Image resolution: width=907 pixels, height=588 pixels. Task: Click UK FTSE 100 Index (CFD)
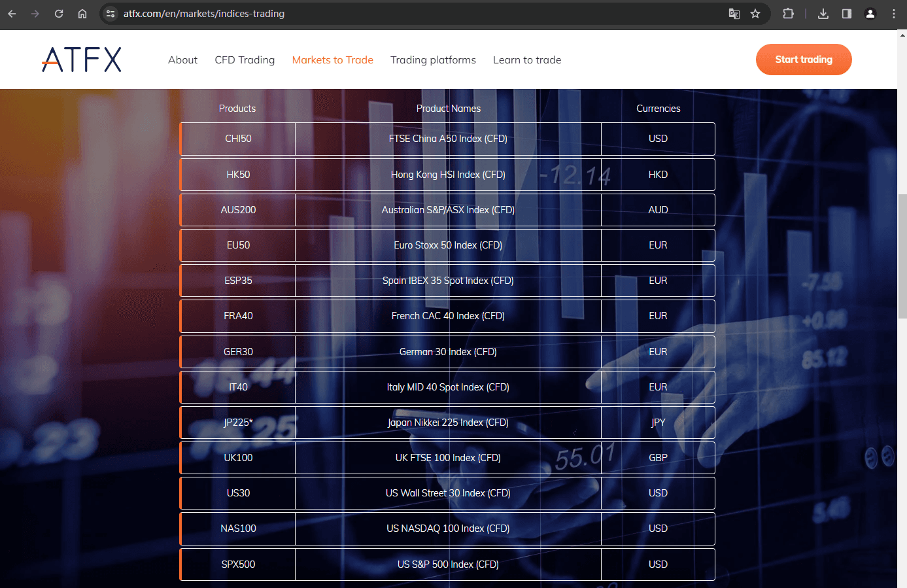point(448,458)
